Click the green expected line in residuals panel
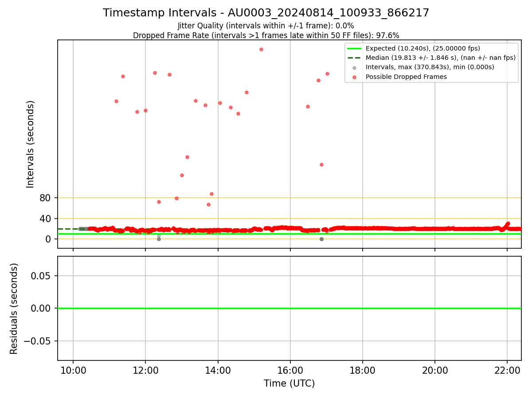 pos(289,308)
